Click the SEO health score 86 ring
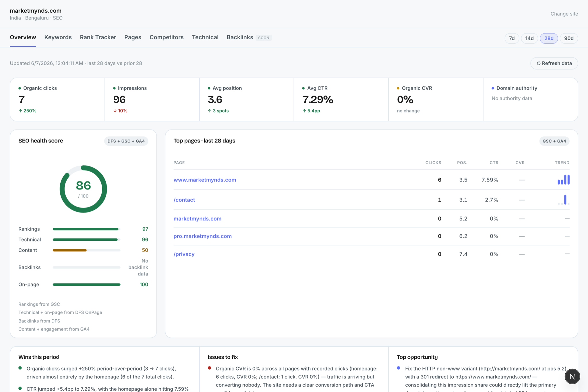 [83, 189]
